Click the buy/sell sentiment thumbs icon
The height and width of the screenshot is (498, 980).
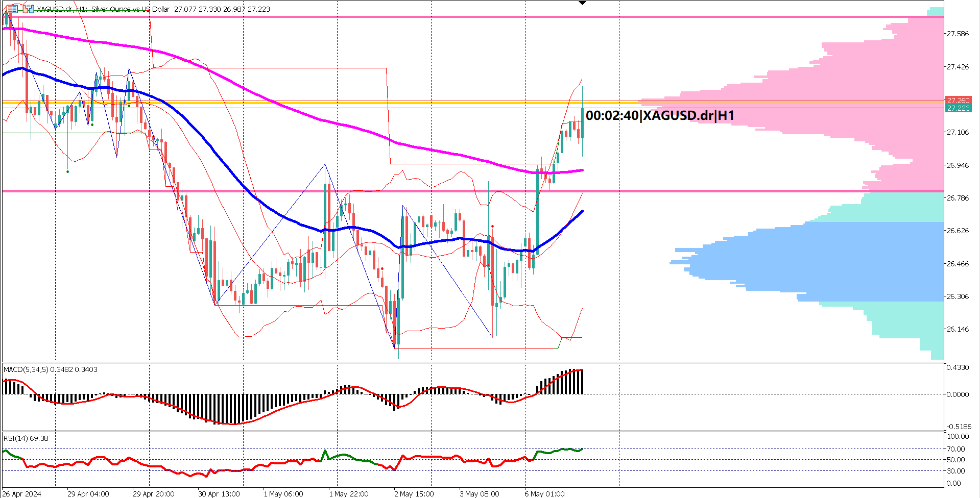click(28, 9)
